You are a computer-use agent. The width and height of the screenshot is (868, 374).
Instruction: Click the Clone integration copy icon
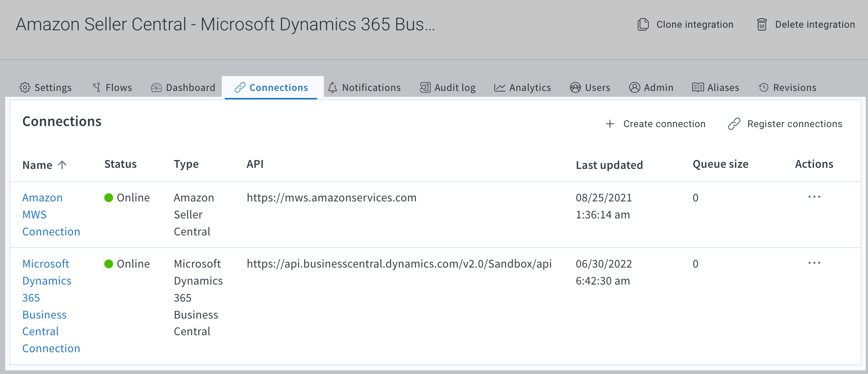tap(643, 24)
